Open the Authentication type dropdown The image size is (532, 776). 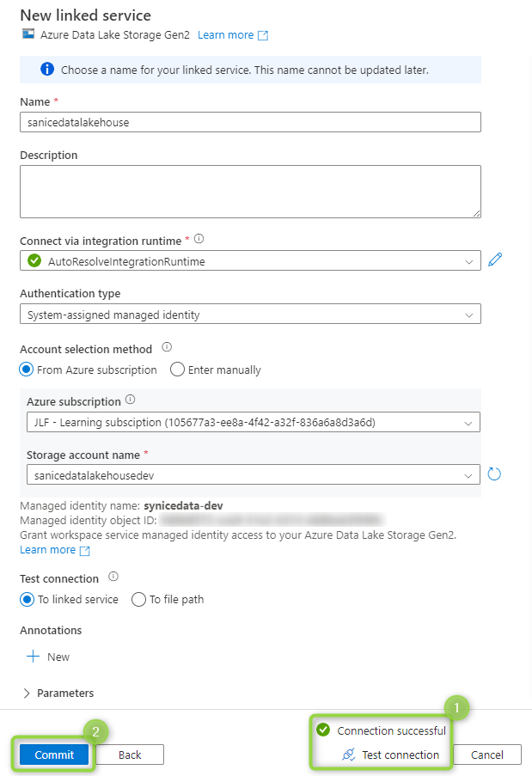250,315
